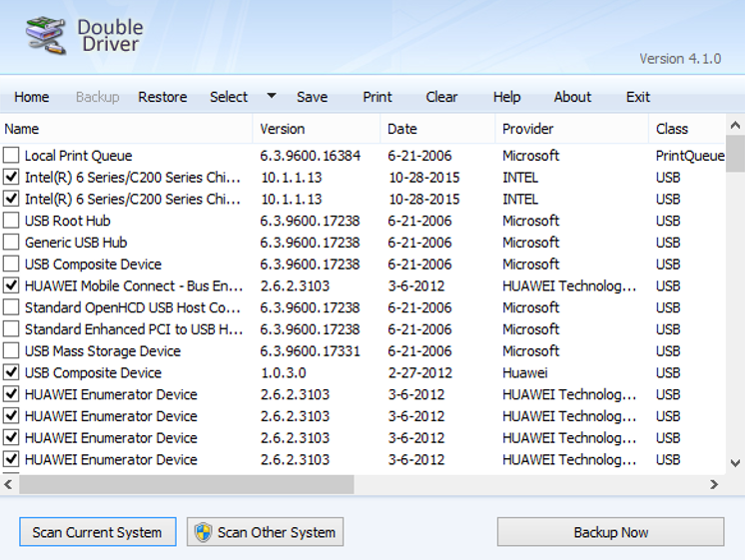Check Standard Enhanced PCI to USB checkbox
The height and width of the screenshot is (560, 745).
[x=11, y=329]
